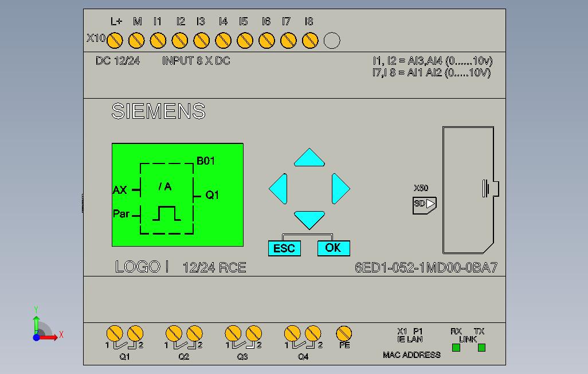Click the M screw terminal

[136, 41]
